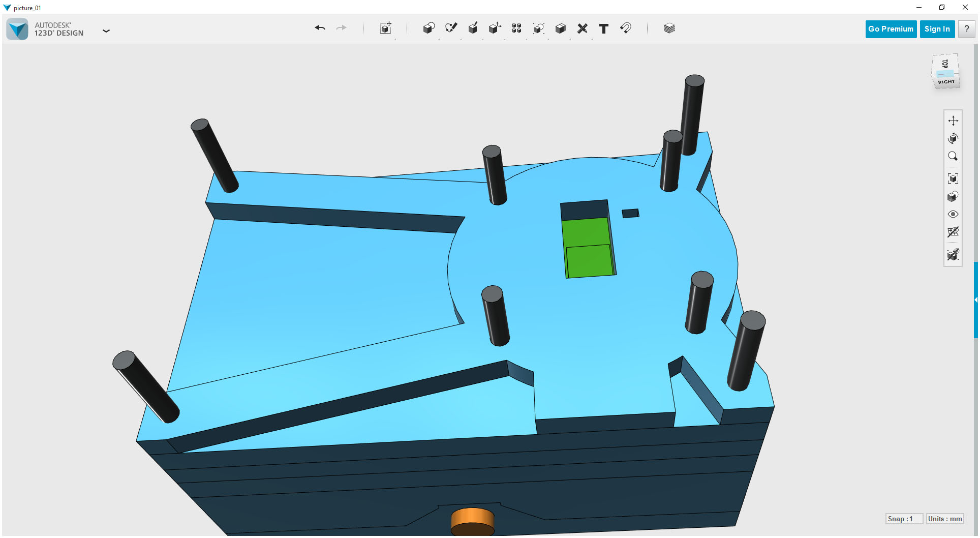Click the RIGHT face of the ViewCube
Image resolution: width=980 pixels, height=538 pixels.
click(946, 81)
